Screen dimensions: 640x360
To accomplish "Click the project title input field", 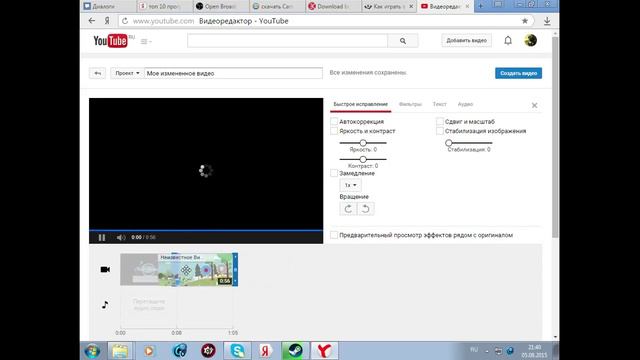I will [233, 73].
